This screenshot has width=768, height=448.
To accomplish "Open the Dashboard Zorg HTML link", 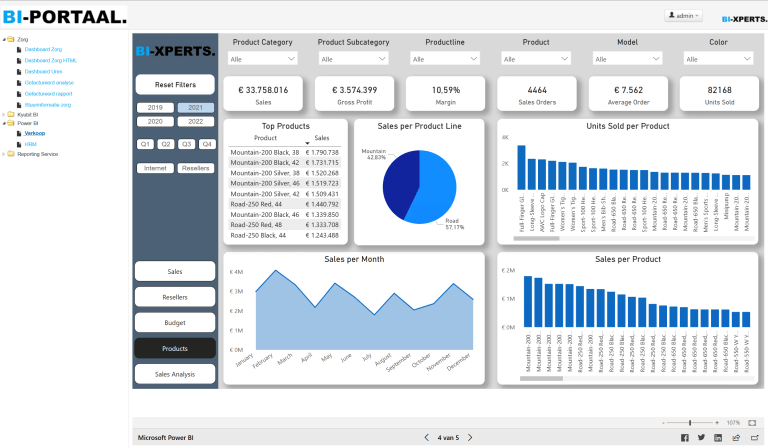I will pos(50,61).
